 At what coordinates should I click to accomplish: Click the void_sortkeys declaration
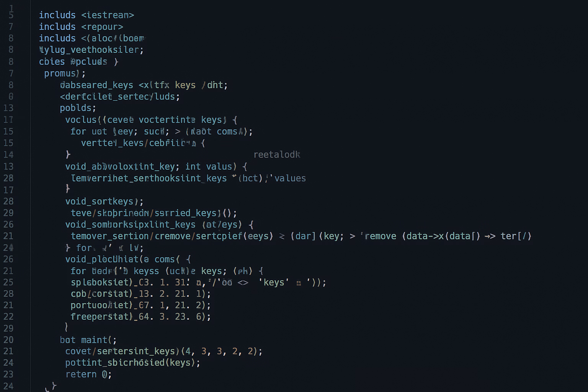(x=104, y=201)
